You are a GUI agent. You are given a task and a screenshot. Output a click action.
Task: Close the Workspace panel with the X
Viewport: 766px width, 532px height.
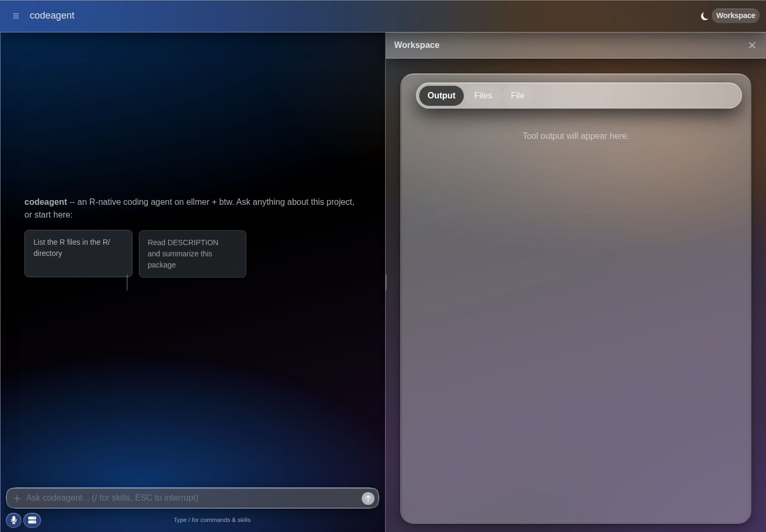752,45
